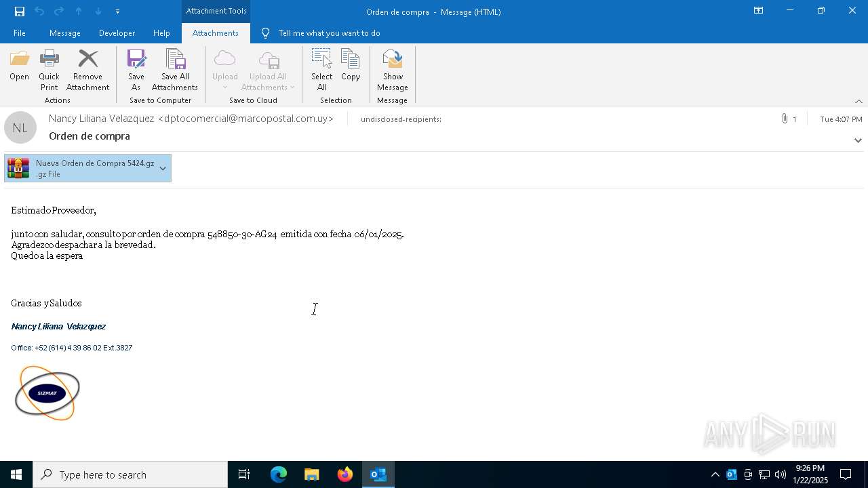The width and height of the screenshot is (868, 488).
Task: Open the attachment dropdown arrow
Action: click(x=163, y=168)
